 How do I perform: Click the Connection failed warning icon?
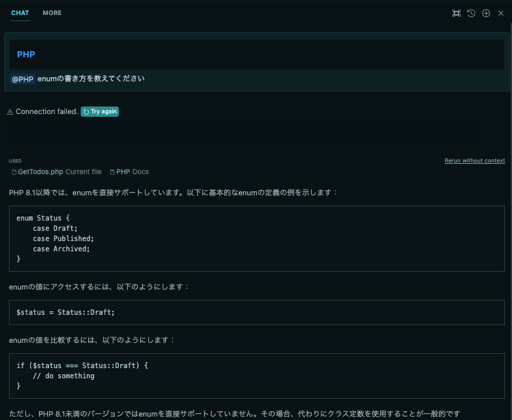(x=10, y=112)
